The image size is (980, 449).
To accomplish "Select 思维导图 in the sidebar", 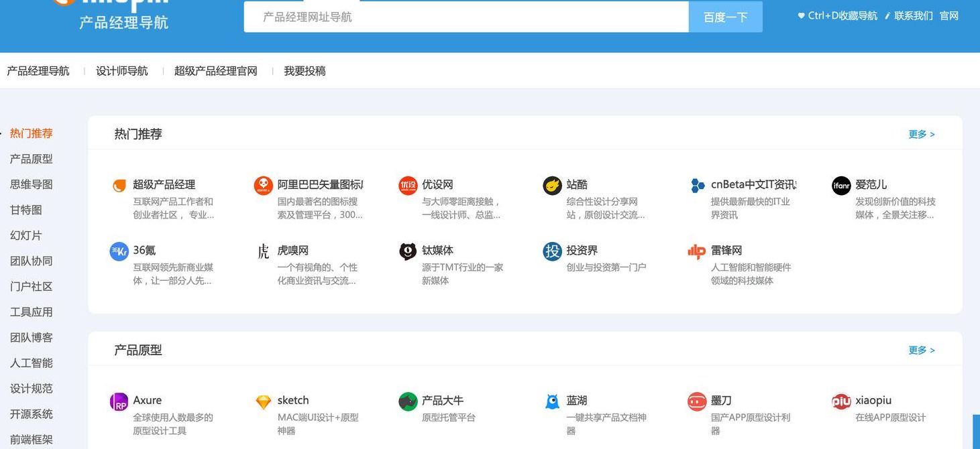I will click(x=32, y=184).
